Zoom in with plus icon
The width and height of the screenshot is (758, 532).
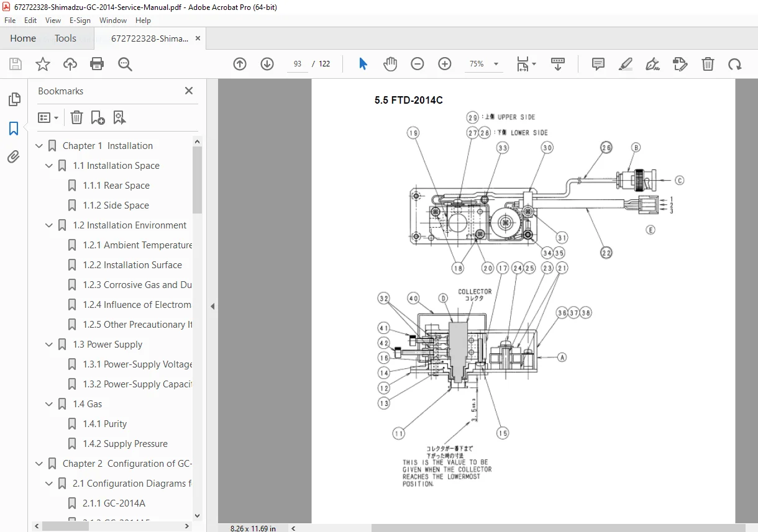[x=445, y=64]
